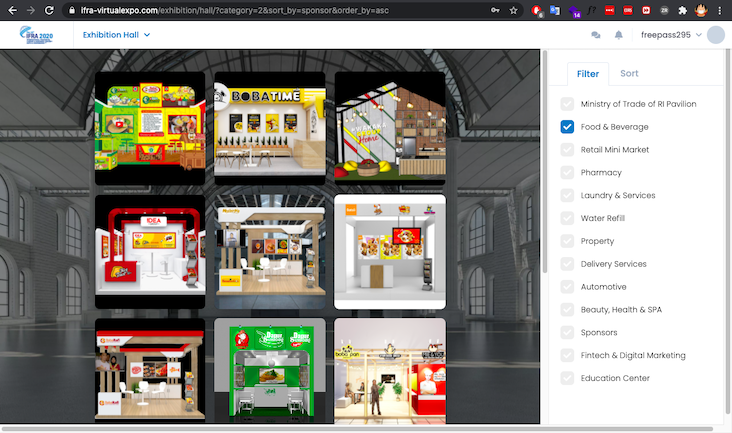Check the Retail Mini Market filter
This screenshot has height=433, width=732.
pyautogui.click(x=568, y=150)
